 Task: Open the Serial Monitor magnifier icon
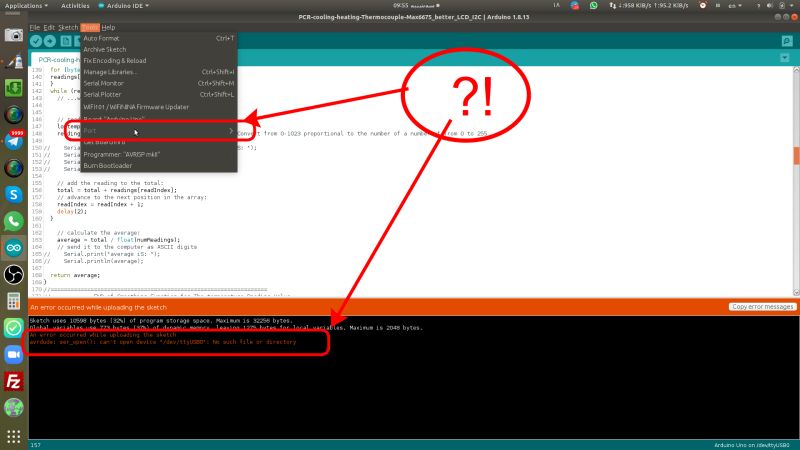(x=787, y=41)
